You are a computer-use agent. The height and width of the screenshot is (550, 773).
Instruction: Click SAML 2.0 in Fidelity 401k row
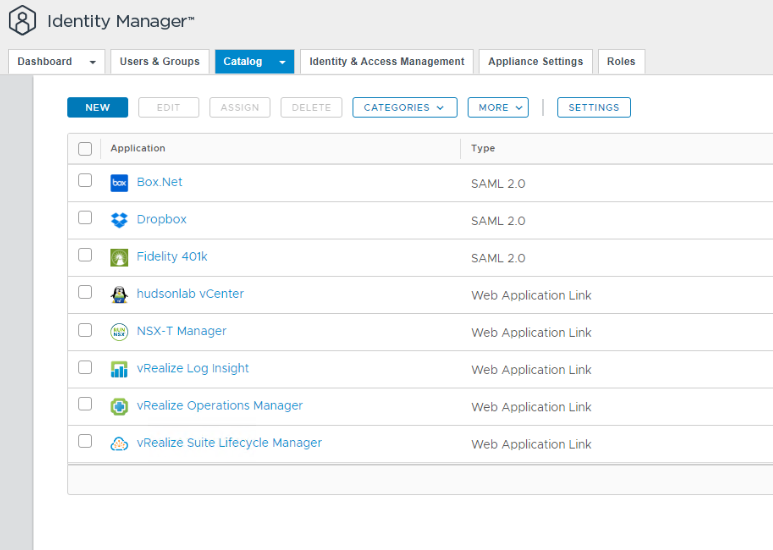click(x=498, y=258)
